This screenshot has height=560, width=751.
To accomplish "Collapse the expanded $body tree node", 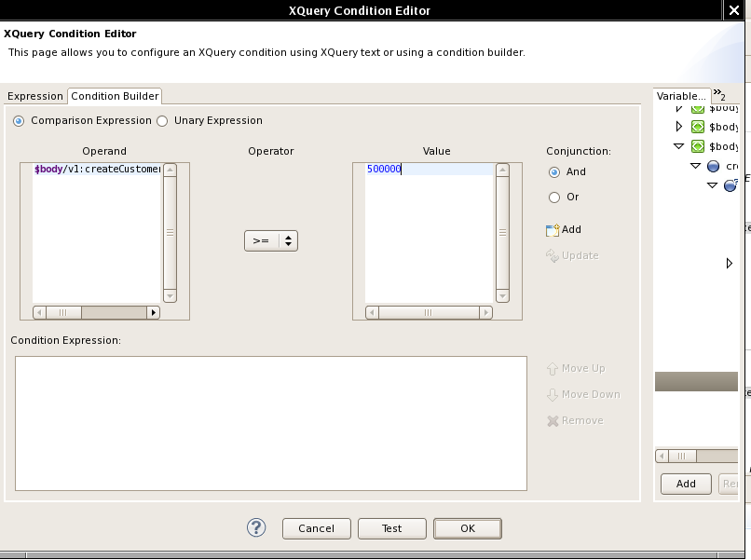I will click(678, 146).
